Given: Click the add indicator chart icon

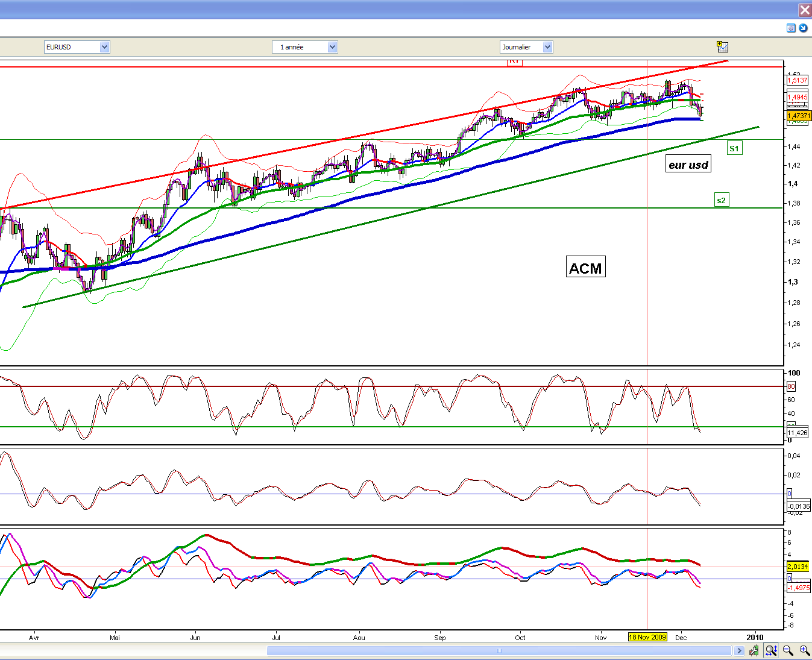Looking at the screenshot, I should pyautogui.click(x=722, y=47).
